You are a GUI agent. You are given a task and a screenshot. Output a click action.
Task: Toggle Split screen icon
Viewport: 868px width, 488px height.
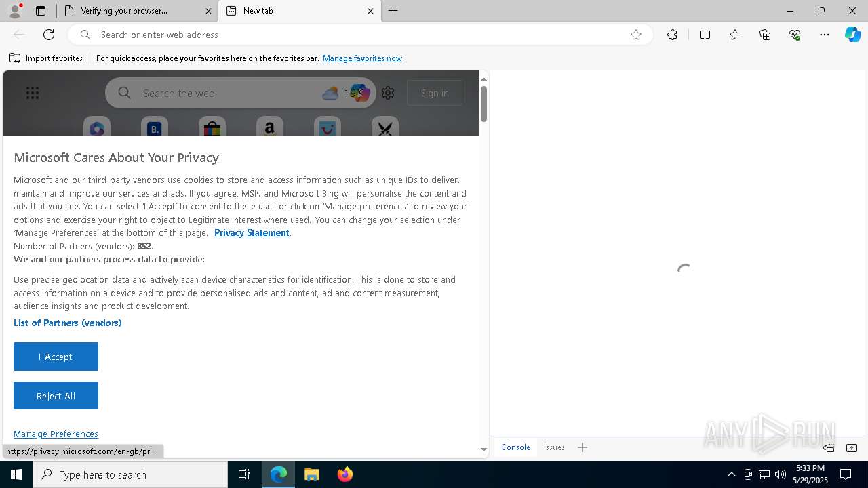click(705, 35)
